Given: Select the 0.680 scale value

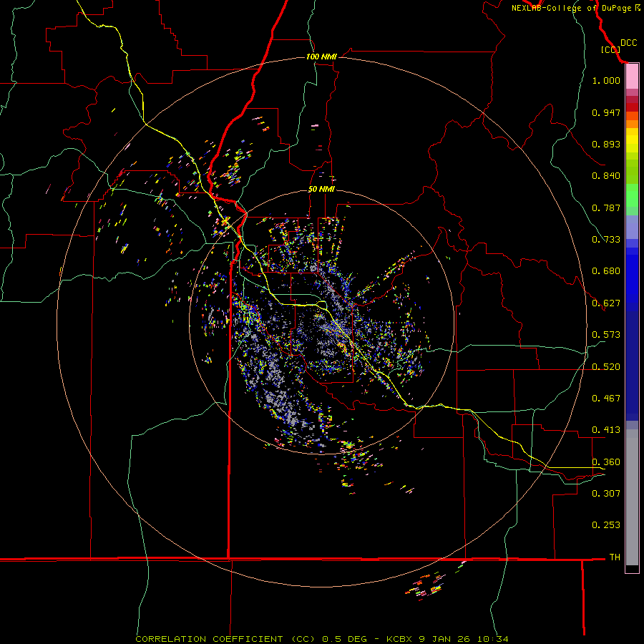Looking at the screenshot, I should 606,271.
